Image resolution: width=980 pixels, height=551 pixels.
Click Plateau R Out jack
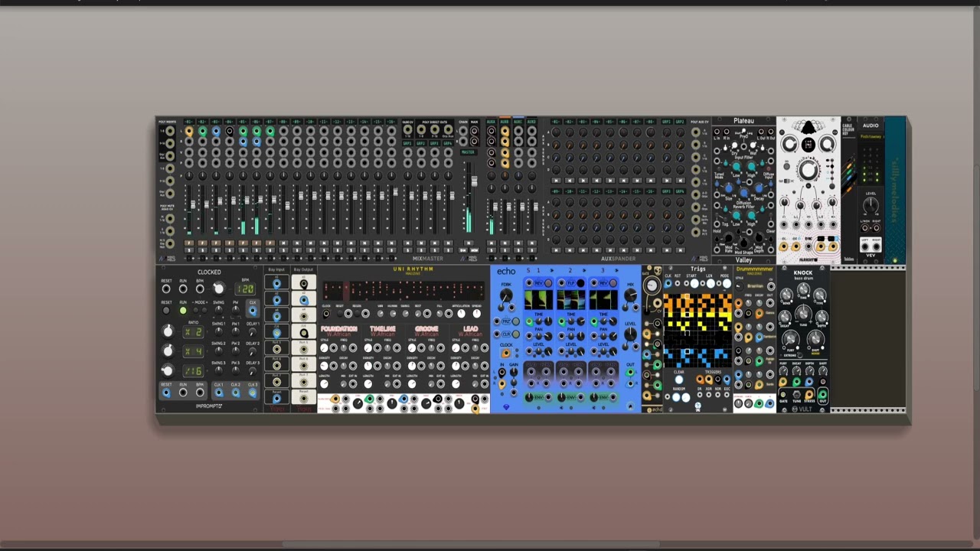pyautogui.click(x=771, y=132)
